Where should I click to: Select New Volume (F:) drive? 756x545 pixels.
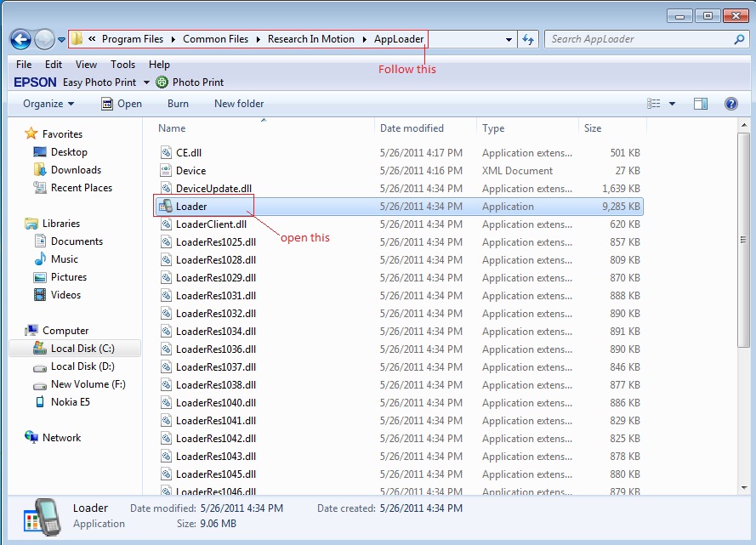88,384
